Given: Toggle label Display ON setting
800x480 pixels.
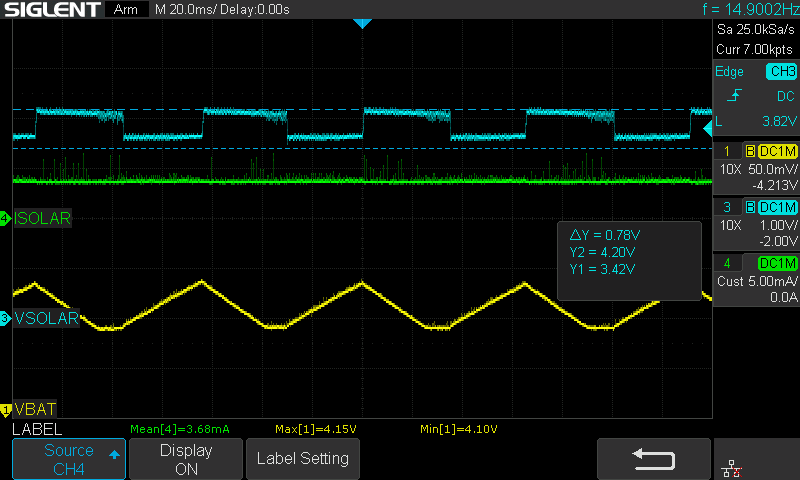Looking at the screenshot, I should 187,459.
